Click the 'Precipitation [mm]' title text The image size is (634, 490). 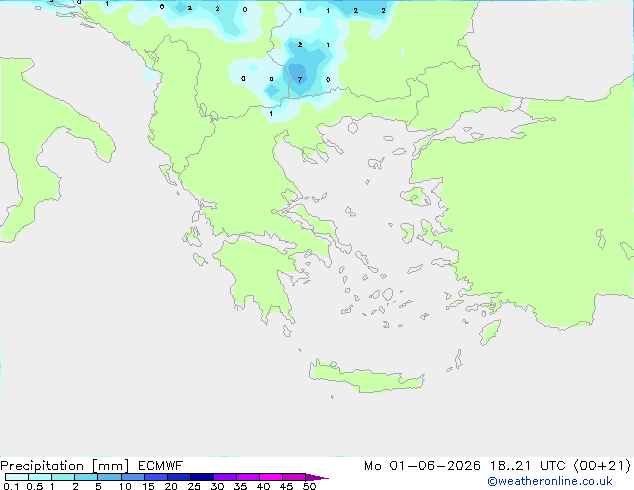65,466
